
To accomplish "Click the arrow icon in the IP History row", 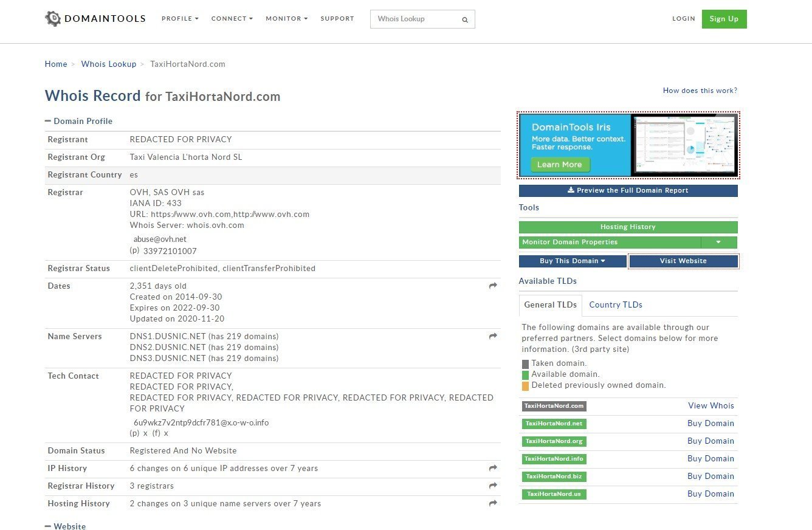I will [x=493, y=468].
